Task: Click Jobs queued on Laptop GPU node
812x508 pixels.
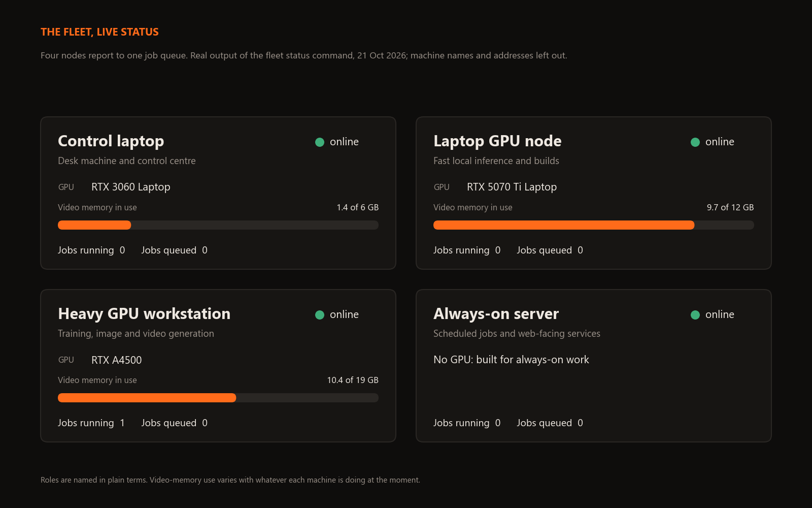Action: tap(550, 250)
